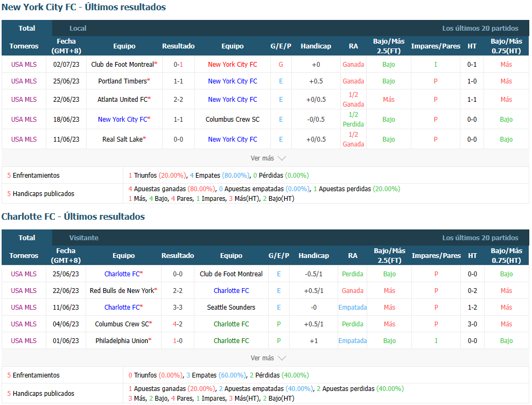Click the 'New York City FC - Últimos resultados' heading
This screenshot has width=532, height=405.
pos(84,7)
